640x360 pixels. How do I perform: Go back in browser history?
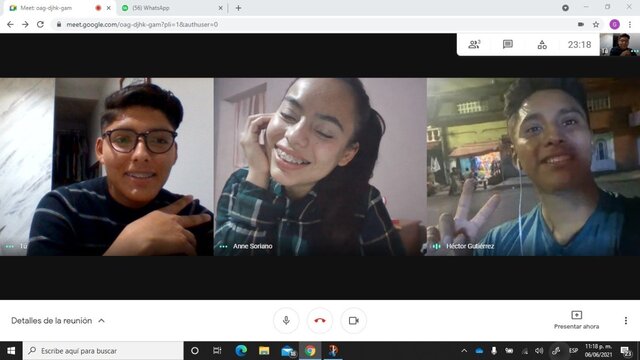point(10,24)
